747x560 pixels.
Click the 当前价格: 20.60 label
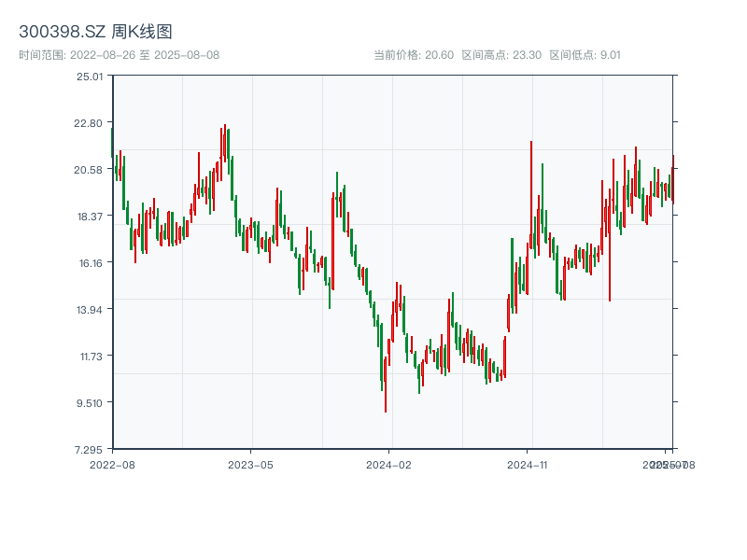[x=414, y=55]
